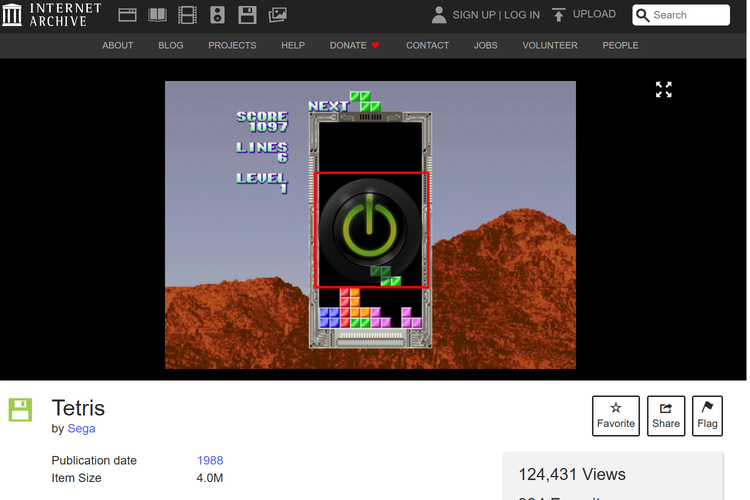The width and height of the screenshot is (750, 500).
Task: Click SIGN UP link
Action: [x=474, y=15]
